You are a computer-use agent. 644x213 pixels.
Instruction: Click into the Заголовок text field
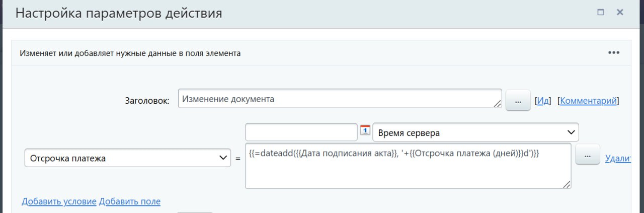pyautogui.click(x=337, y=99)
